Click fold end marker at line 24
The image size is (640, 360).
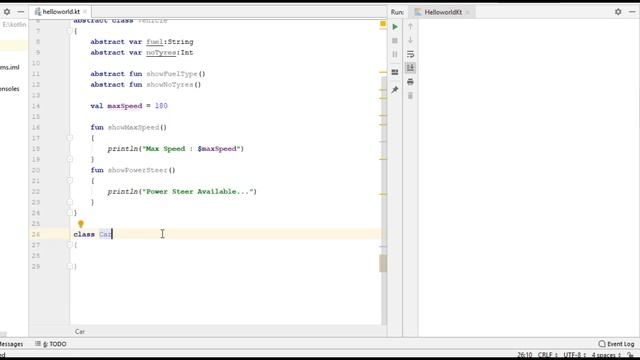[70, 213]
